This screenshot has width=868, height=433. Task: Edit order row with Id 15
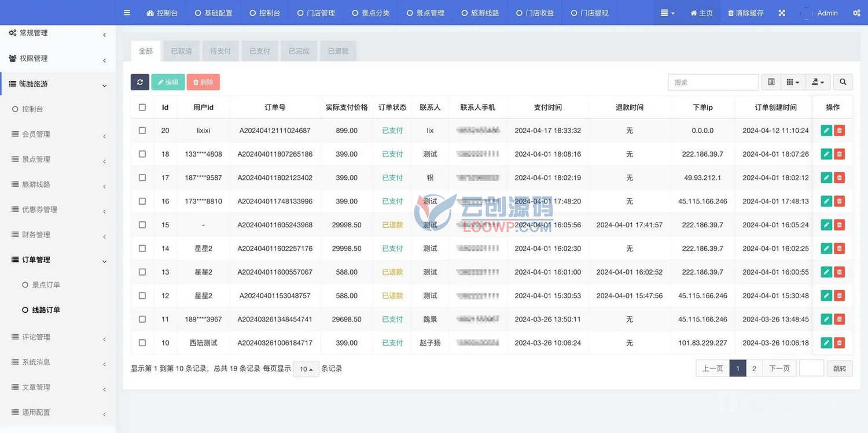point(826,225)
